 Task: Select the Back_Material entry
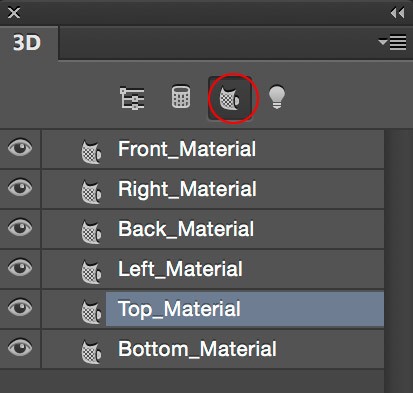(x=213, y=229)
